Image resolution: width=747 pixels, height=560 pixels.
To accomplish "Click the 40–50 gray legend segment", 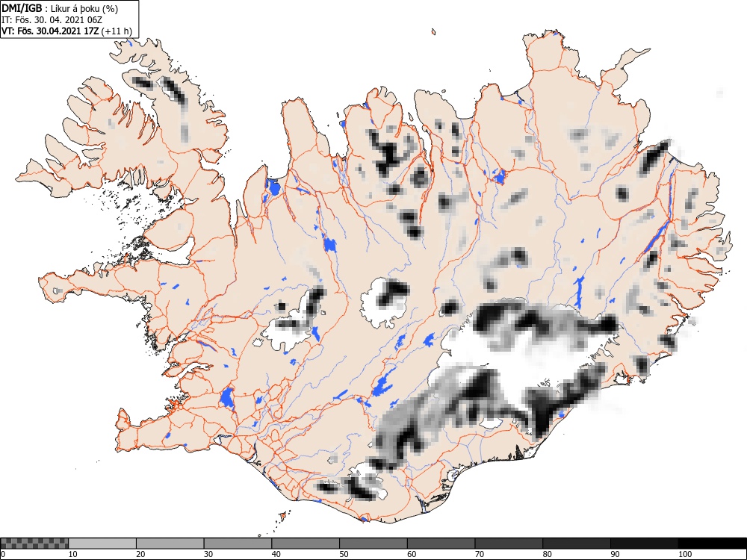I will click(x=306, y=544).
